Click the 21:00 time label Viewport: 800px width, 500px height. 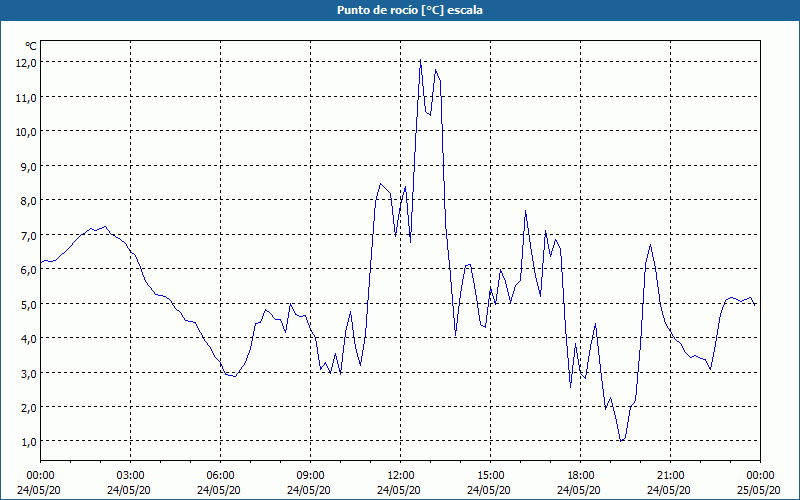670,476
